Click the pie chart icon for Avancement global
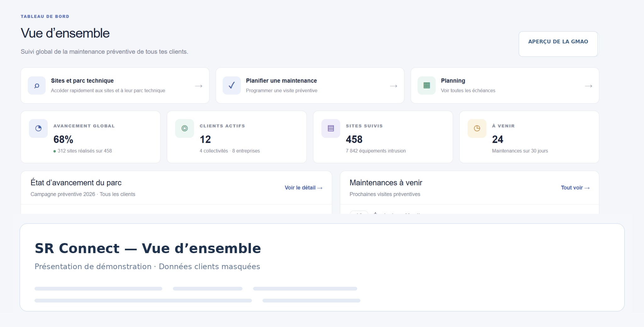 38,128
